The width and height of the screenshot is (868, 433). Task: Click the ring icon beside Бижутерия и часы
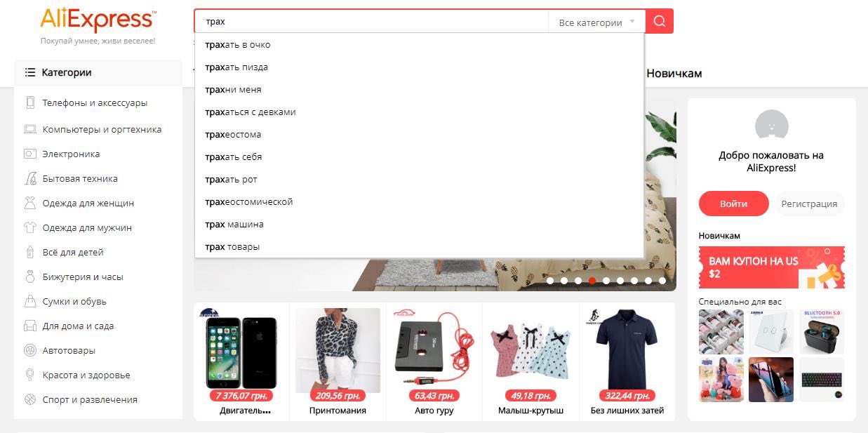coord(30,277)
